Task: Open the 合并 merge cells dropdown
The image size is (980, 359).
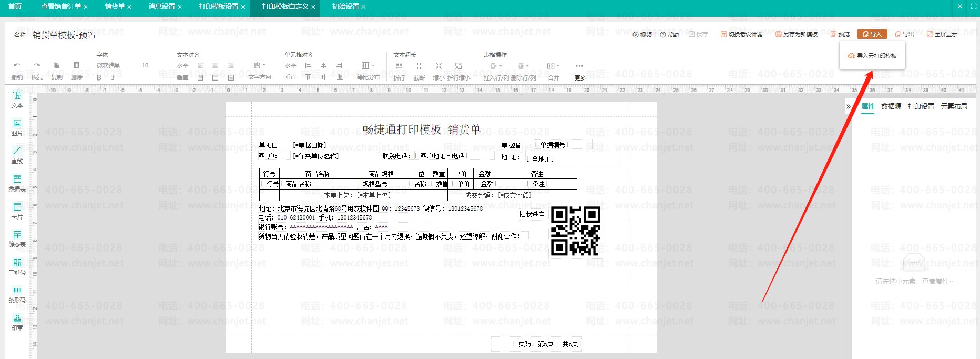Action: pos(553,66)
